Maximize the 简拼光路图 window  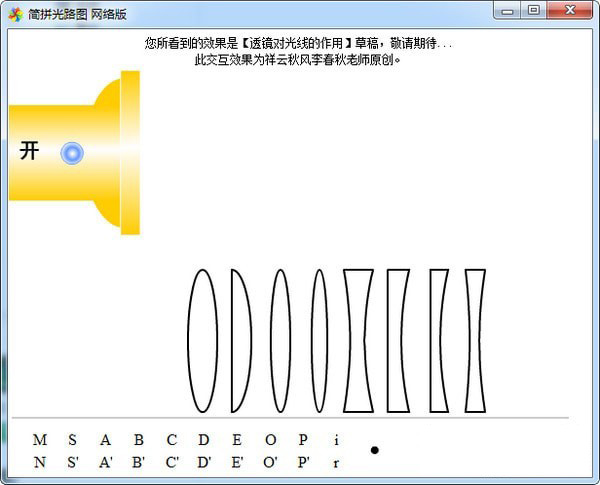(533, 11)
